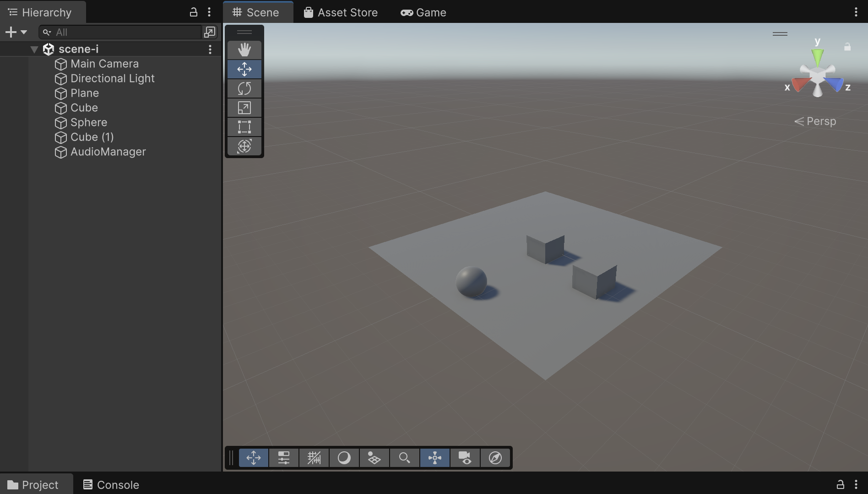Toggle the scene gizmo rotation lock
Image resolution: width=868 pixels, height=494 pixels.
847,47
